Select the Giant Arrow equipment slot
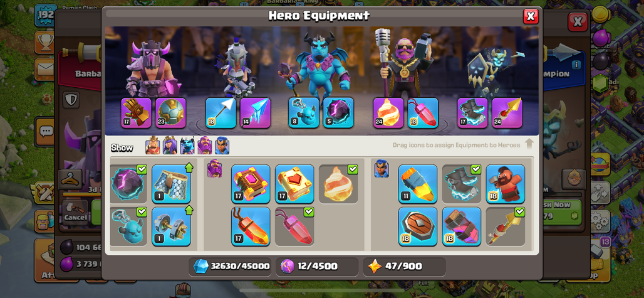This screenshot has width=644, height=298. coord(221,113)
